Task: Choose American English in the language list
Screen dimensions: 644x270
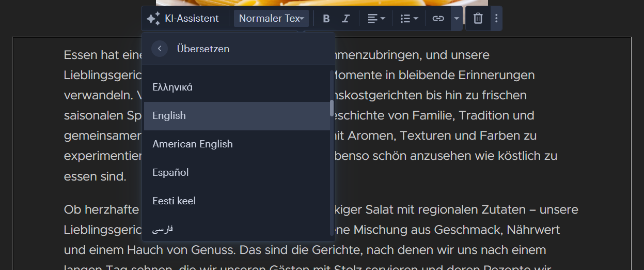Action: coord(237,144)
